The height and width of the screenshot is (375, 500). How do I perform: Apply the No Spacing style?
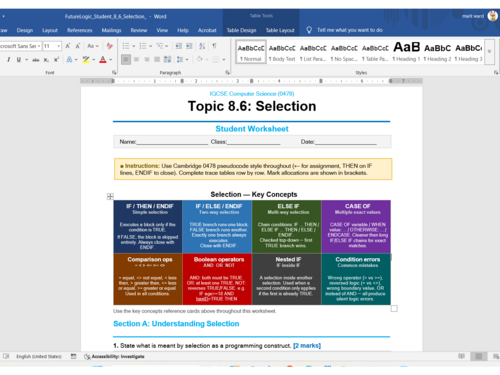pyautogui.click(x=344, y=52)
